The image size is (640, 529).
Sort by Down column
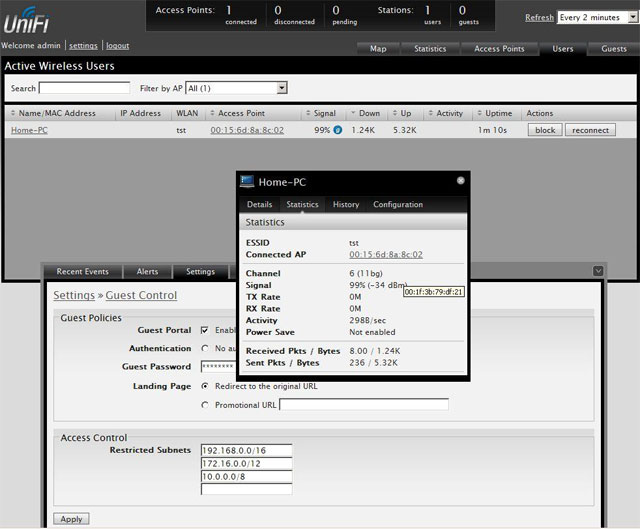(x=365, y=113)
